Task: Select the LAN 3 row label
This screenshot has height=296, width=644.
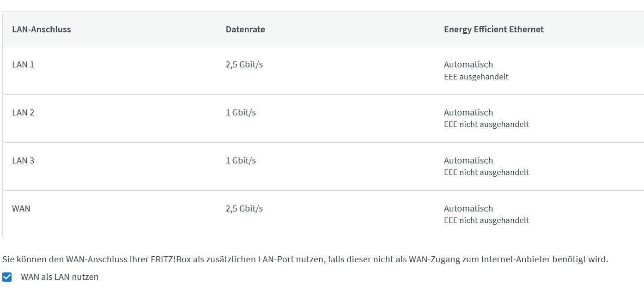Action: click(23, 161)
